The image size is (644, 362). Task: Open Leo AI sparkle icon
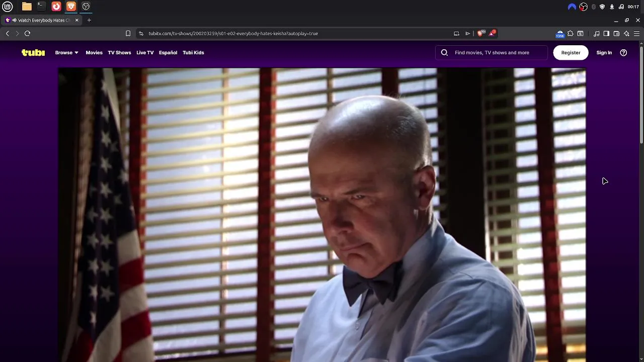(x=626, y=33)
